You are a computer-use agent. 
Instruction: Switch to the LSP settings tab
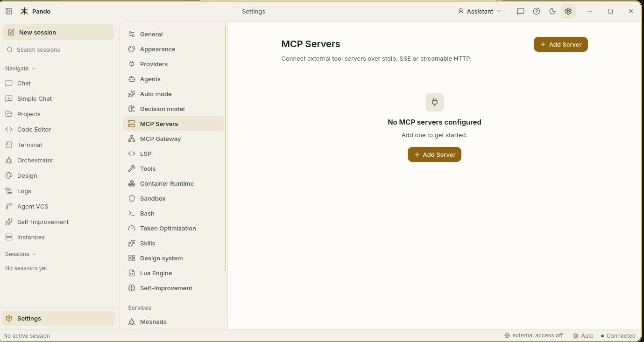pyautogui.click(x=173, y=154)
